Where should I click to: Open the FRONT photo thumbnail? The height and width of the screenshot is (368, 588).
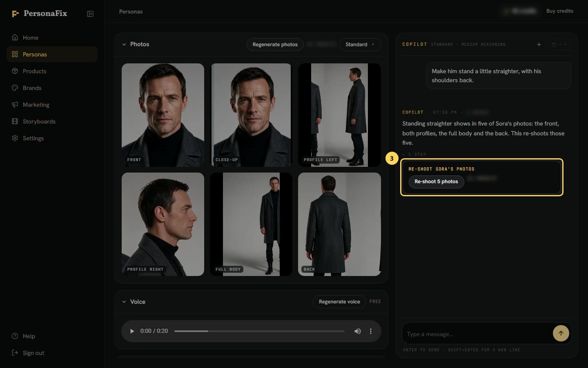coord(163,115)
